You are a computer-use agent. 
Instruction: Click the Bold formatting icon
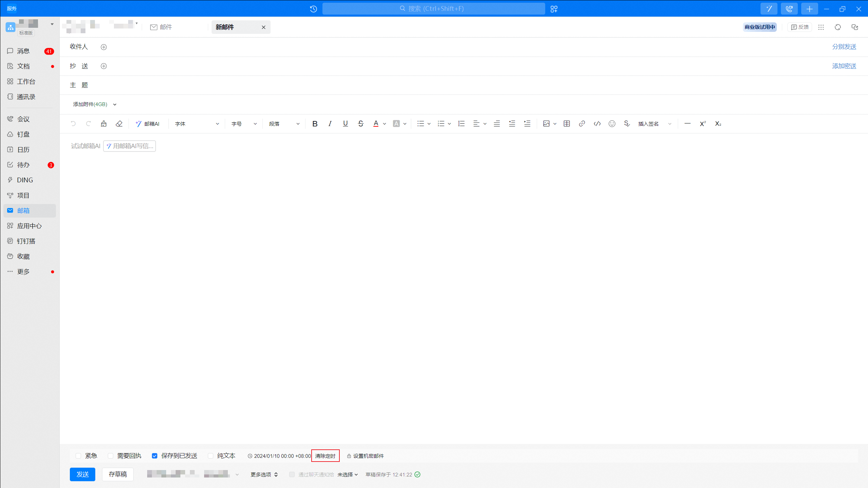(x=315, y=123)
